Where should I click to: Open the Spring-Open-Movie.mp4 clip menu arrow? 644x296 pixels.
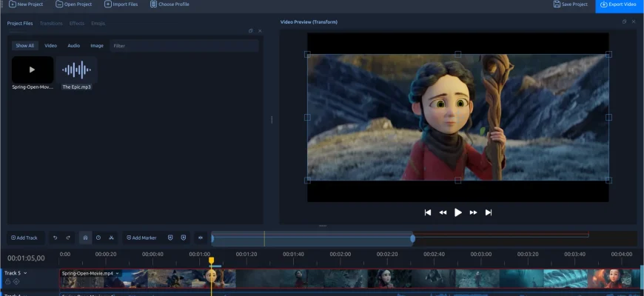(x=118, y=273)
